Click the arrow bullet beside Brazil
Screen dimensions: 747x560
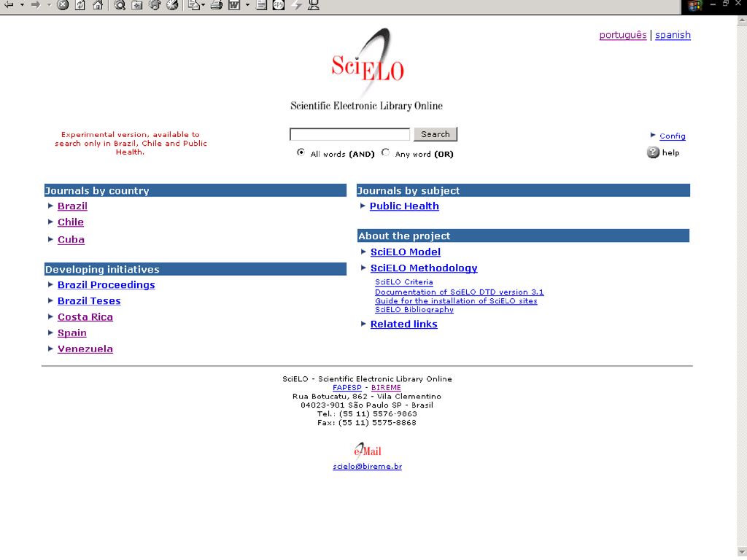point(50,206)
